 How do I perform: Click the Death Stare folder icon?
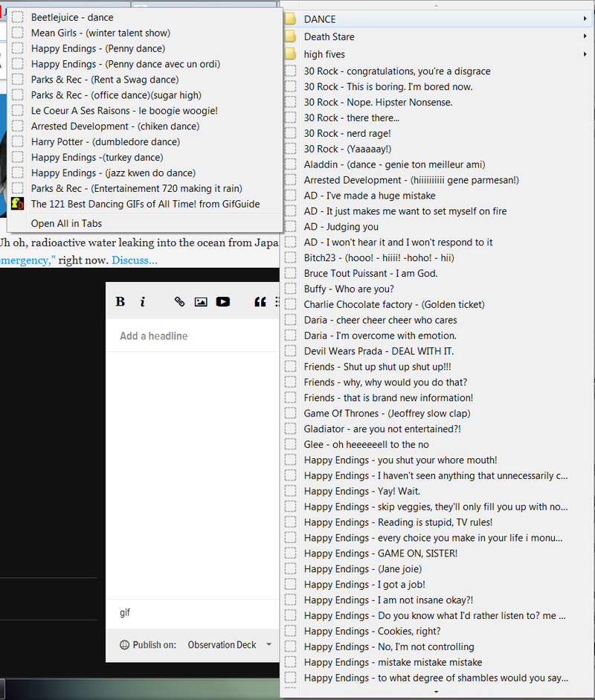click(291, 36)
